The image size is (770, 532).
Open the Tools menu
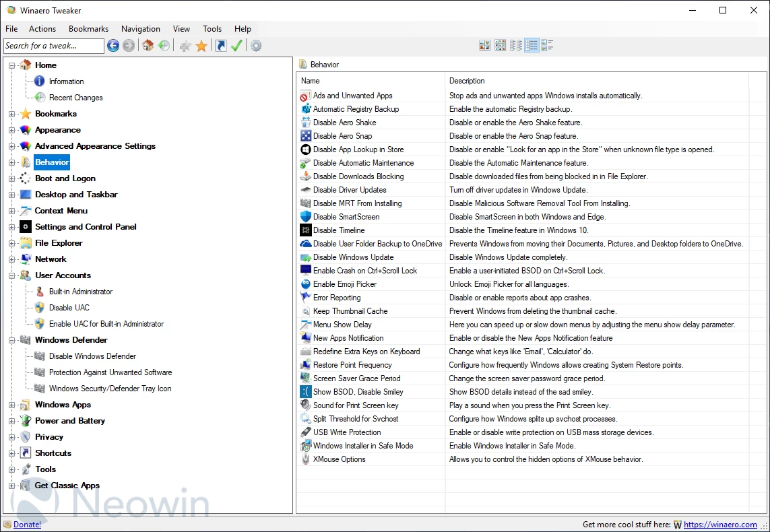click(212, 29)
